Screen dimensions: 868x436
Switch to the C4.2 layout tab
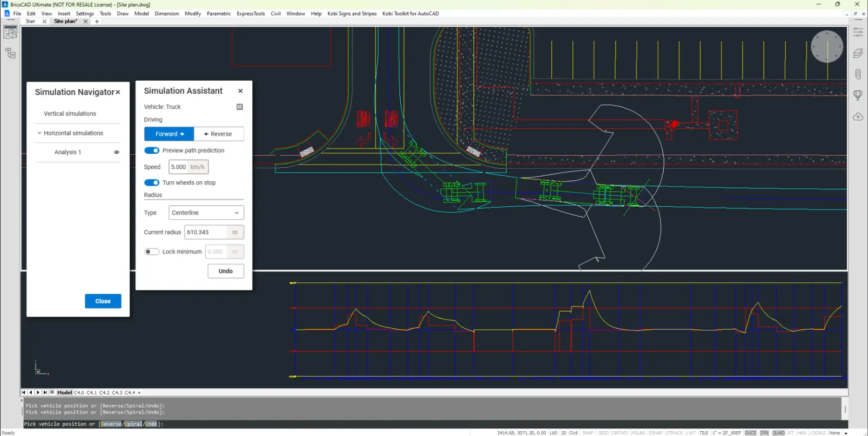click(x=104, y=392)
